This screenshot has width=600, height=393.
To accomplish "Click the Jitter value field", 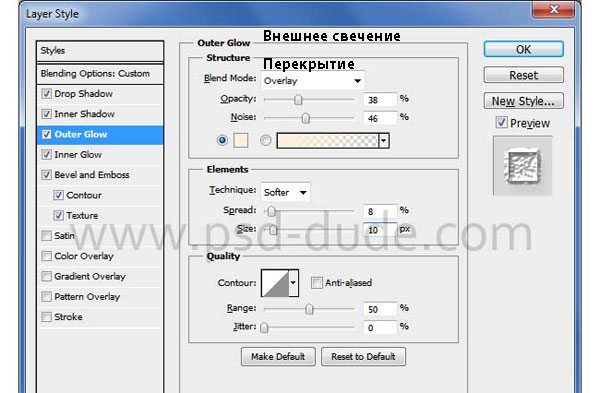I will pos(380,328).
